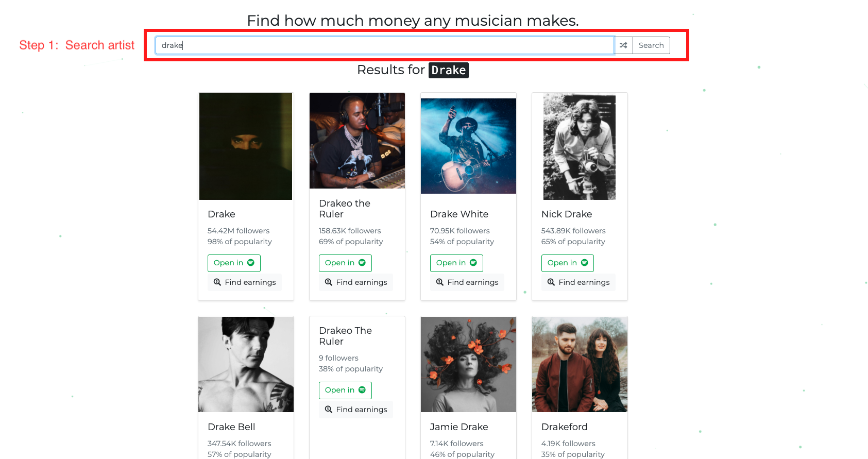Click the magnifier icon on Drake's Find earnings button
This screenshot has height=459, width=868.
coord(217,282)
